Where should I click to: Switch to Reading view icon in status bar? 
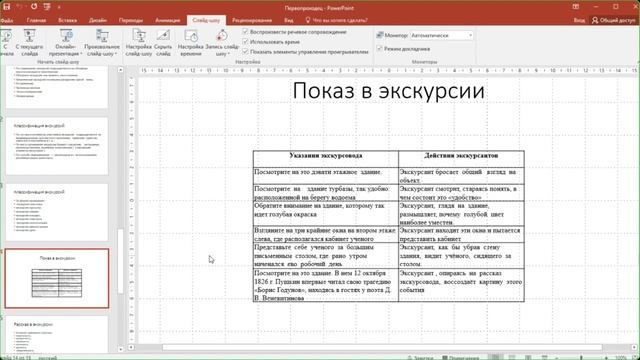pyautogui.click(x=528, y=358)
